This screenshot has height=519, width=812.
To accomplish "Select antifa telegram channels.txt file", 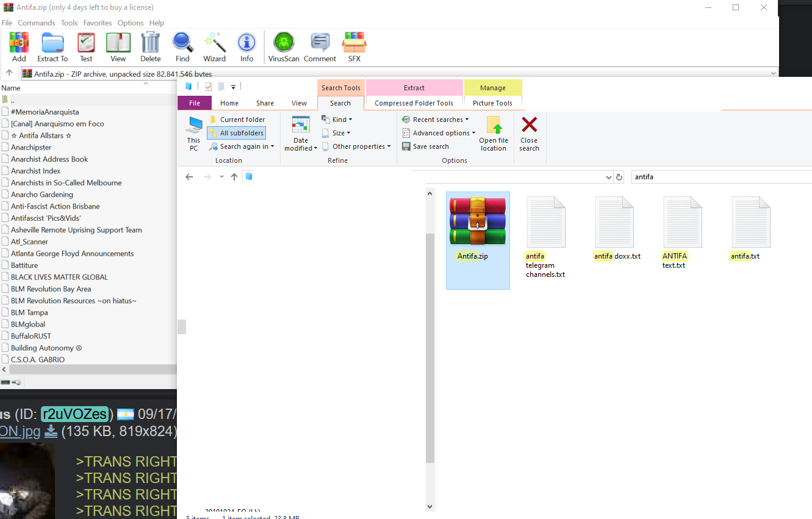I will (x=545, y=238).
